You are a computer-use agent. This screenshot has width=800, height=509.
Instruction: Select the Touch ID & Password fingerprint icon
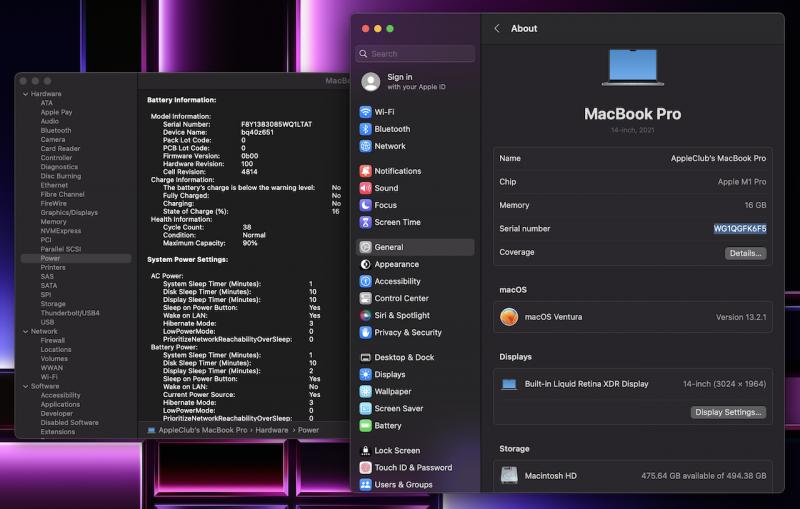(x=365, y=468)
